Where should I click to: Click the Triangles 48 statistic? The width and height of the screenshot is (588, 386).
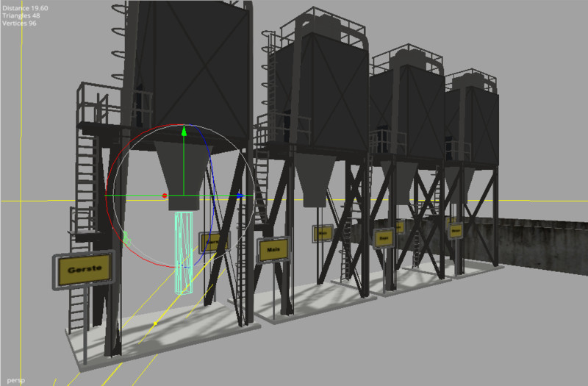[x=21, y=15]
